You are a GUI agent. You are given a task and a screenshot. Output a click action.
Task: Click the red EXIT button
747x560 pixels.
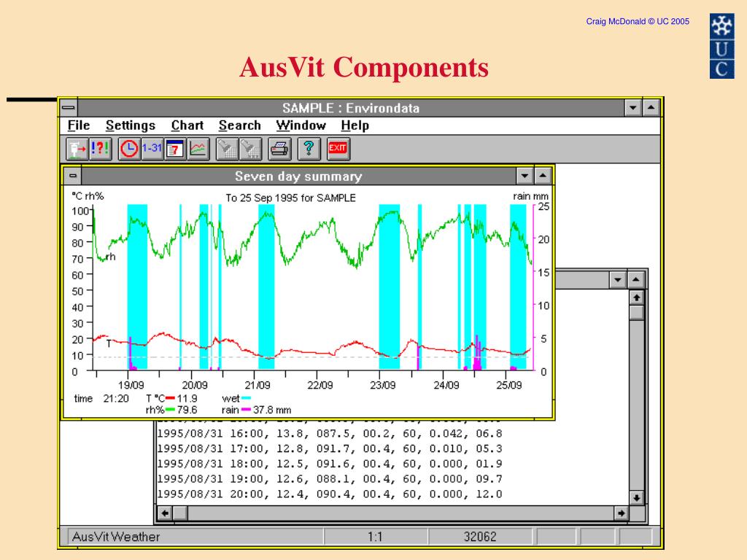338,149
